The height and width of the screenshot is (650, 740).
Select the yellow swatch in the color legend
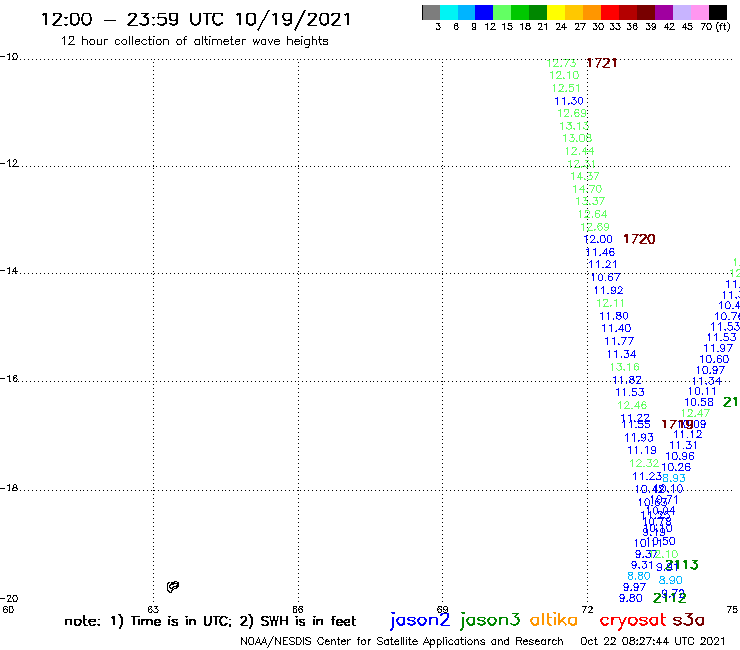(556, 12)
